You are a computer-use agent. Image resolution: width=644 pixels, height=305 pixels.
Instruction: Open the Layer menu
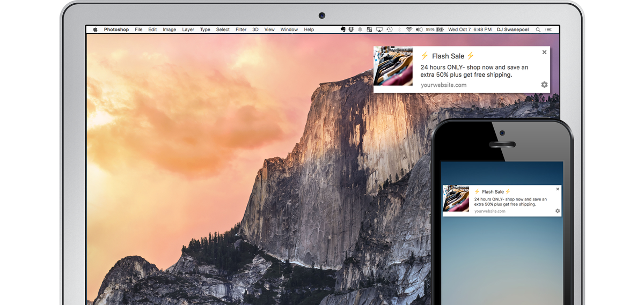click(x=188, y=29)
